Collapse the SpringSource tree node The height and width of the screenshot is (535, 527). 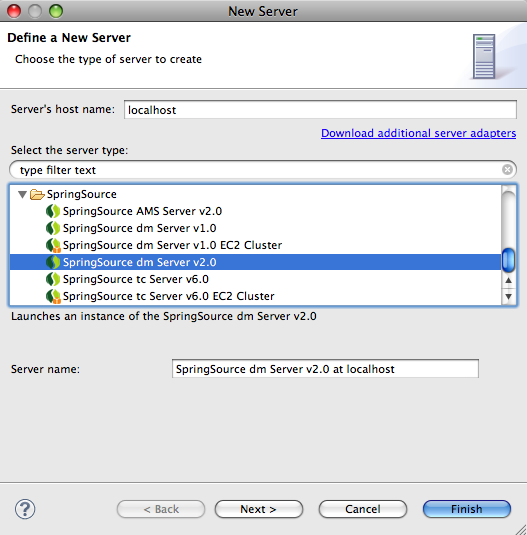click(23, 194)
